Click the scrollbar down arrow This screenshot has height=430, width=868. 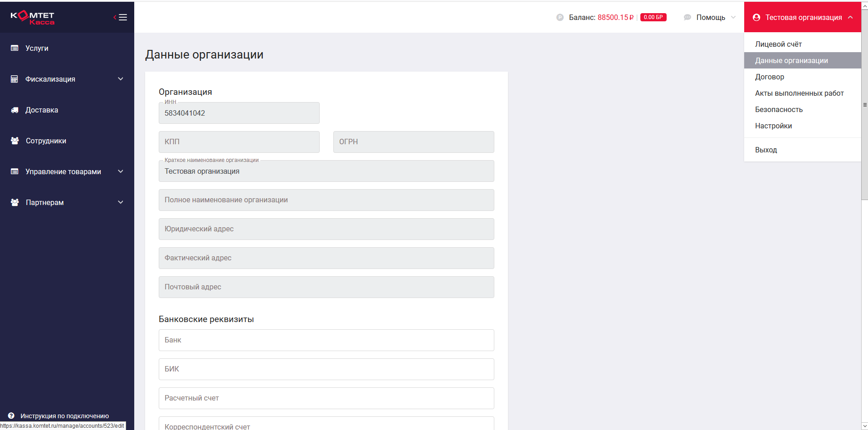pos(864,426)
